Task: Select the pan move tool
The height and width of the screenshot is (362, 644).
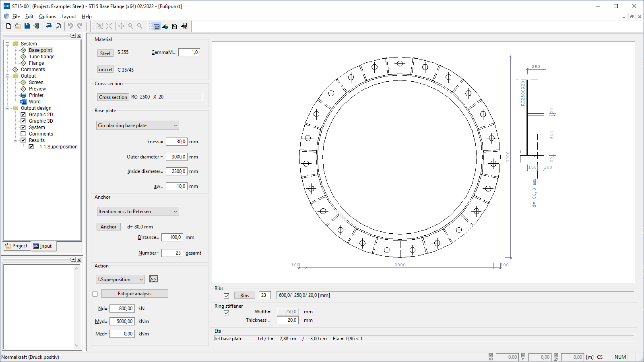Action: click(x=121, y=26)
